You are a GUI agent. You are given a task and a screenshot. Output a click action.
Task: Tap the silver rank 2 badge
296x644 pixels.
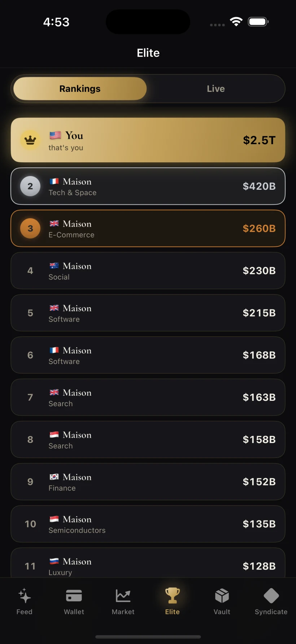coord(30,186)
